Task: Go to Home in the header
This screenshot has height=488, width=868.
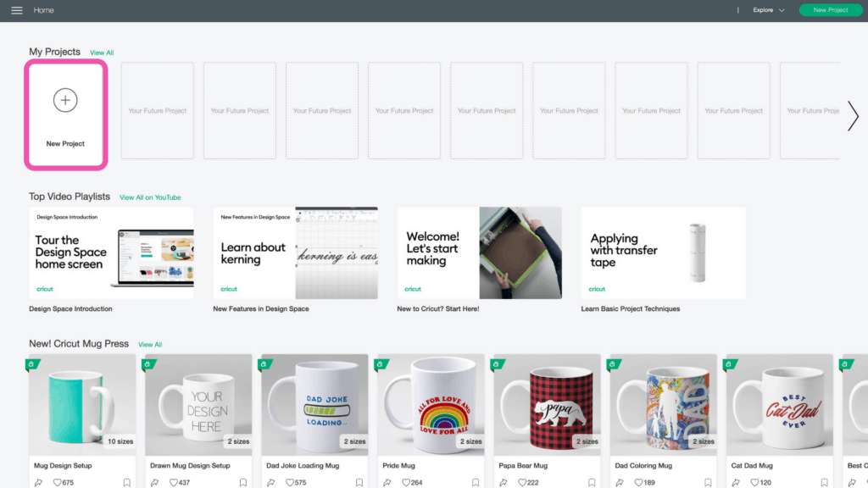Action: click(44, 10)
